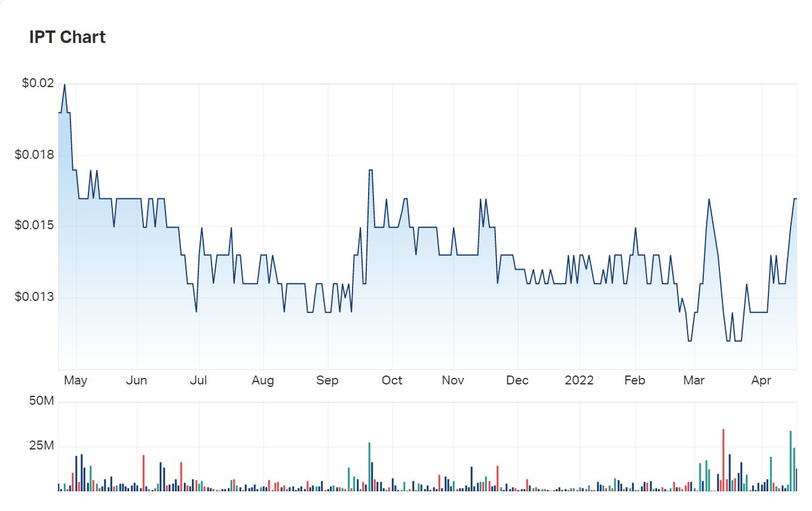Click the Mar date axis label
Image resolution: width=812 pixels, height=511 pixels.
pos(694,380)
